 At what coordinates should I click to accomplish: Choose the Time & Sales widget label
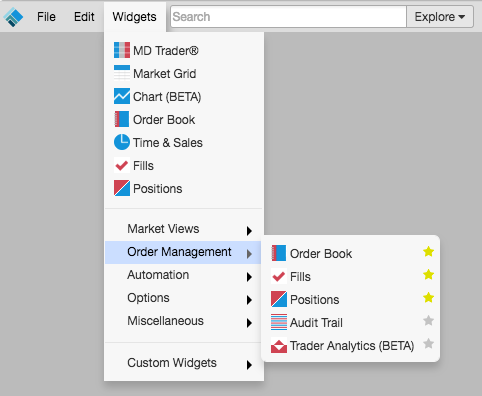click(x=168, y=143)
